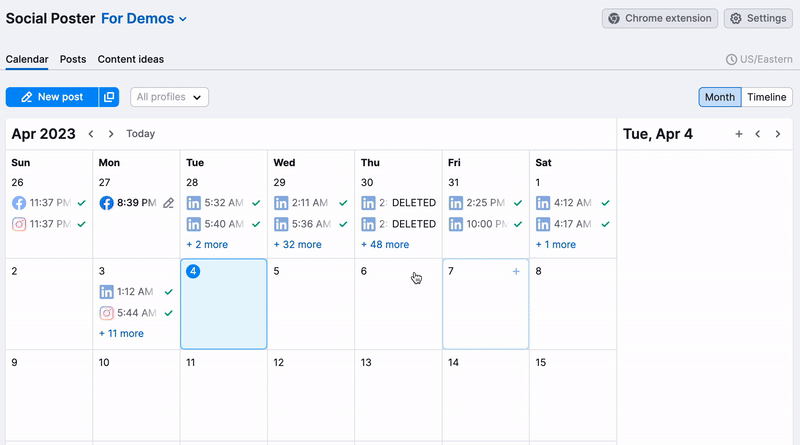Click the plus icon in Tue, Apr 4 panel

click(739, 134)
